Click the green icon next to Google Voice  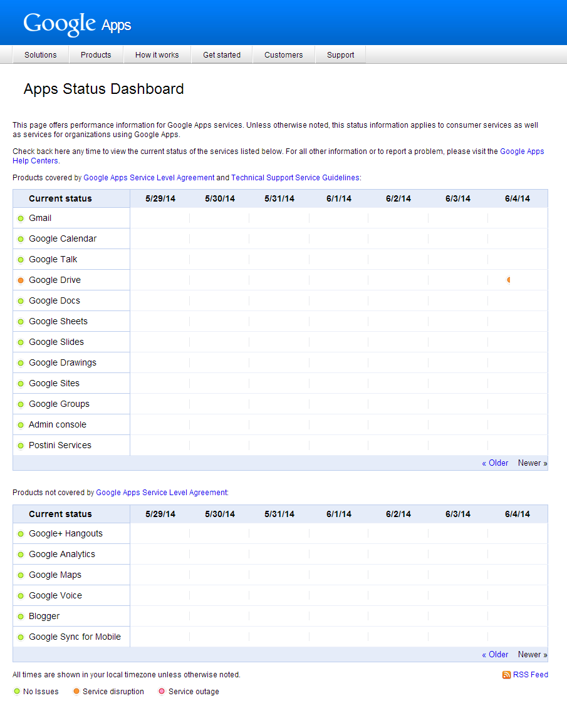pos(21,596)
